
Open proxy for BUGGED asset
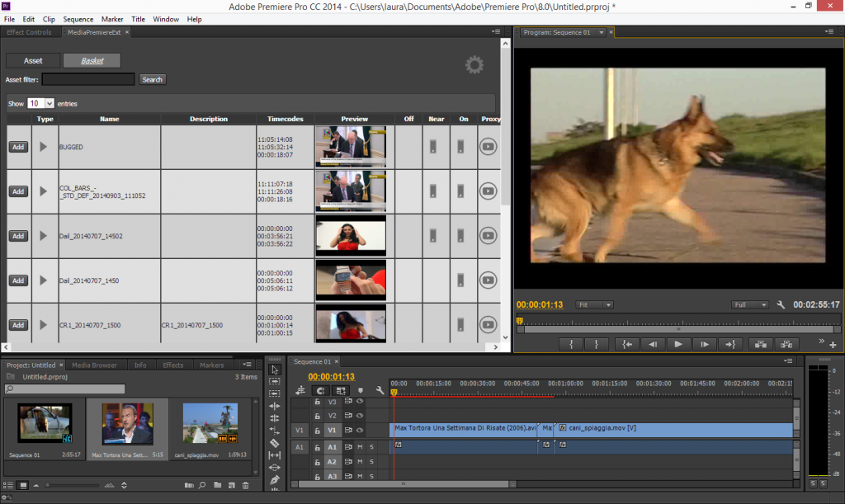pyautogui.click(x=488, y=147)
